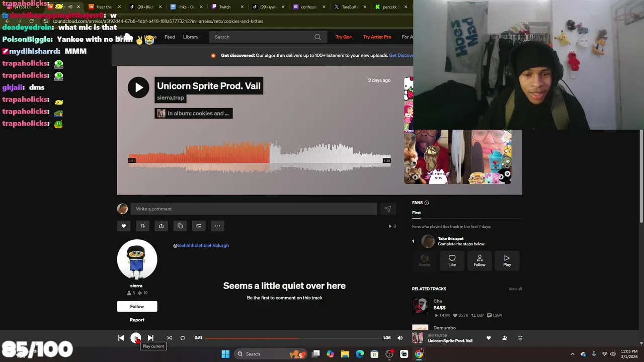Show hidden system tray icons

point(572,354)
